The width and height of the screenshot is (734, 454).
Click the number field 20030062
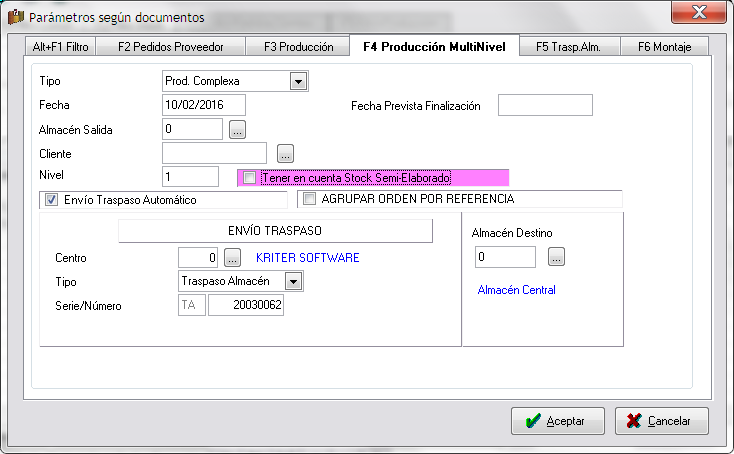[x=246, y=305]
